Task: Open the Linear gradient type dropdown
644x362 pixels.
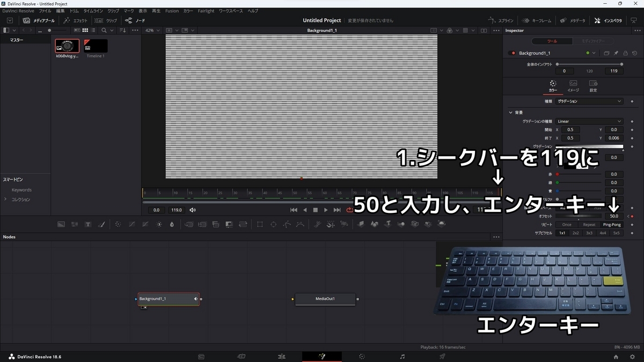Action: (x=589, y=121)
